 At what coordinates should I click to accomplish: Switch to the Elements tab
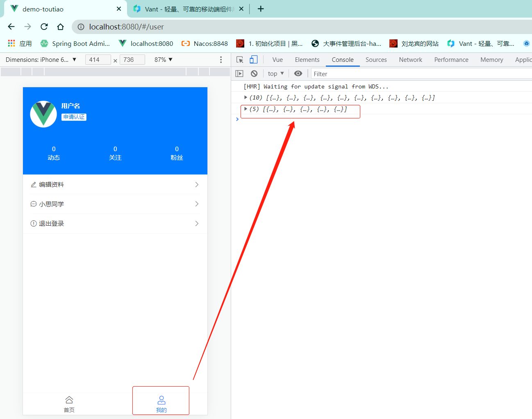pyautogui.click(x=307, y=60)
